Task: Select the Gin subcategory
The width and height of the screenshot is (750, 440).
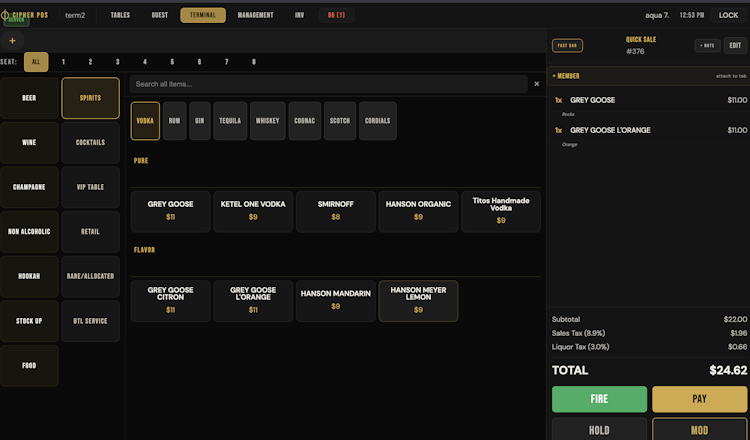Action: [x=199, y=121]
